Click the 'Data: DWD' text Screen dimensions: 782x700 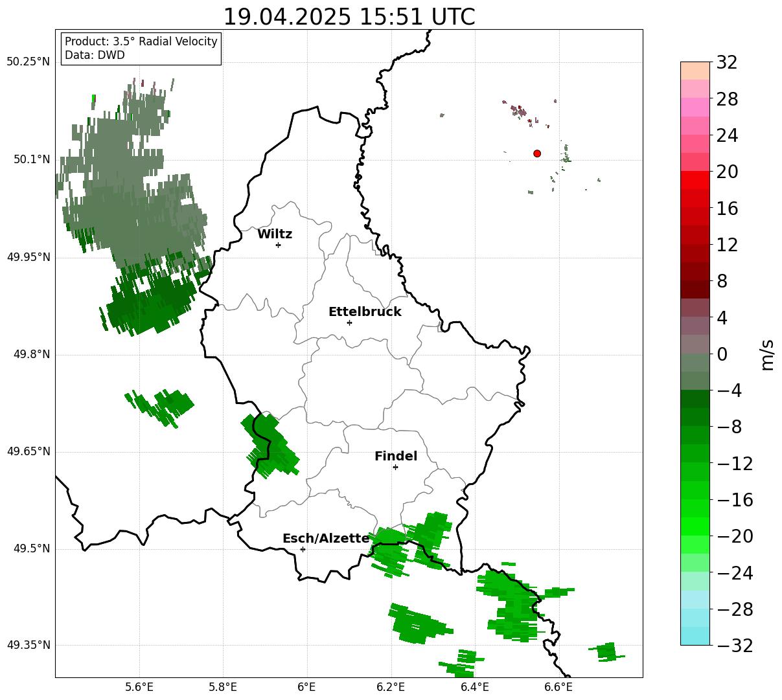95,55
